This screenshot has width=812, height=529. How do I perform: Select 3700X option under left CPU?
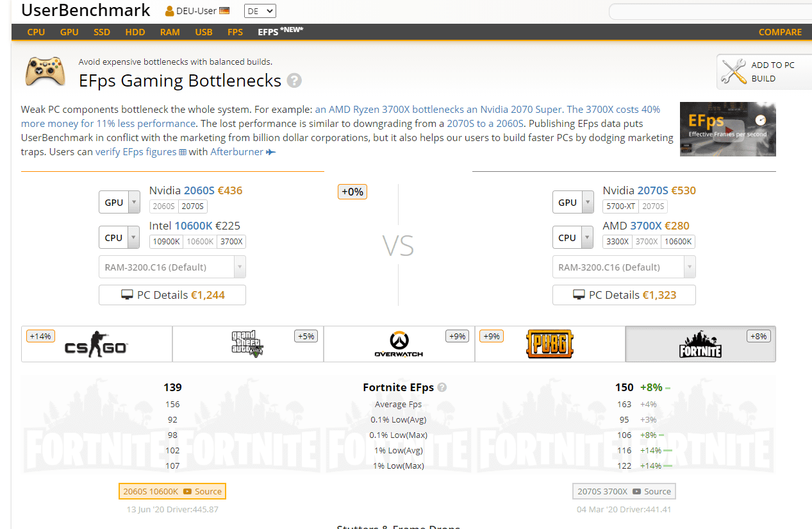(231, 242)
